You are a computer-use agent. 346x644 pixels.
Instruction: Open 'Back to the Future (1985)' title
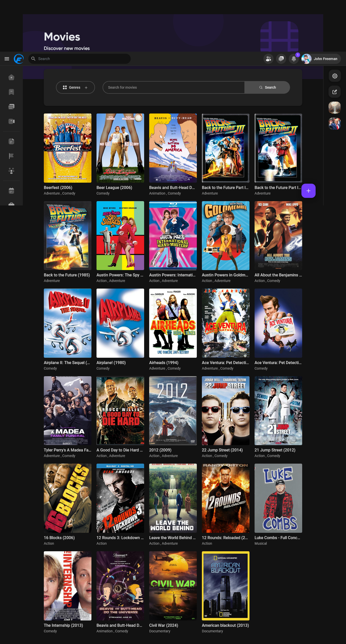[x=67, y=275]
